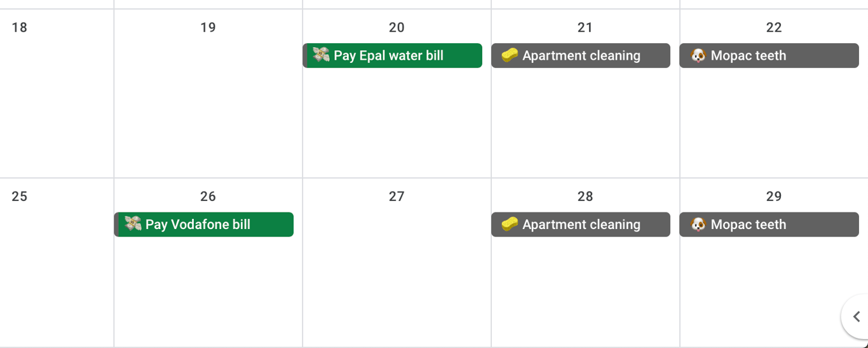Viewport: 868px width, 348px height.
Task: Select date 26 number label
Action: pyautogui.click(x=208, y=197)
